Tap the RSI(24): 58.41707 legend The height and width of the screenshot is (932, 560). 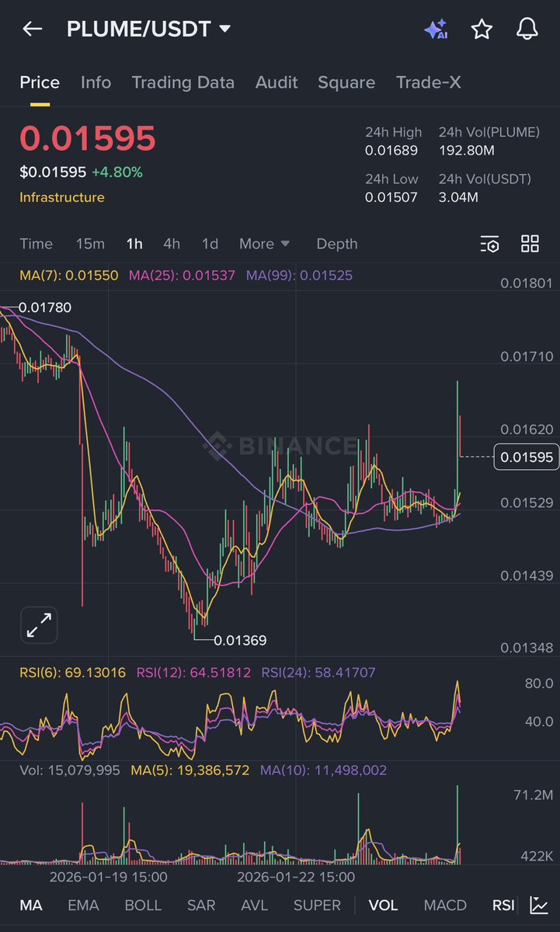[x=318, y=673]
